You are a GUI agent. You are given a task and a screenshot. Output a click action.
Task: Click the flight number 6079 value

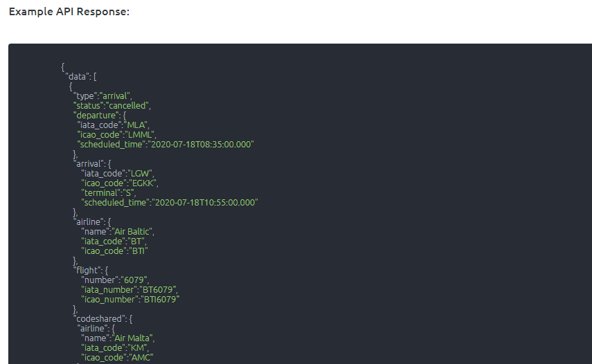(134, 280)
